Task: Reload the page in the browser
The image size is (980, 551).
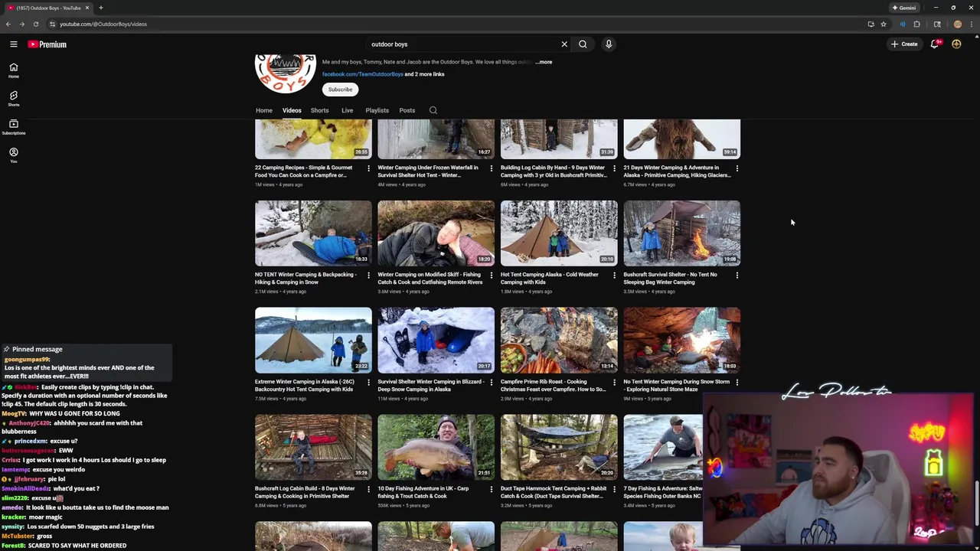Action: click(35, 24)
